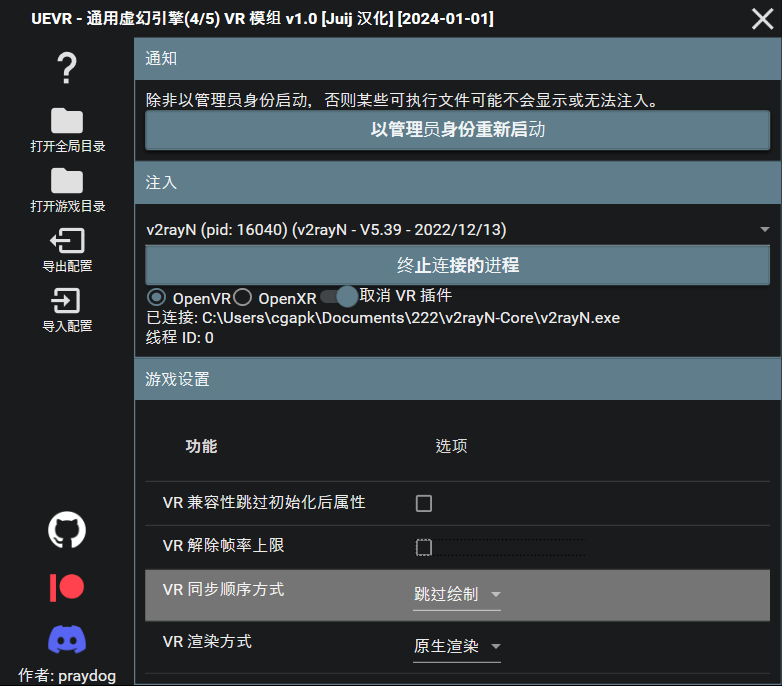
Task: Open the 原生渲染 rendering method dropdown
Action: click(457, 646)
